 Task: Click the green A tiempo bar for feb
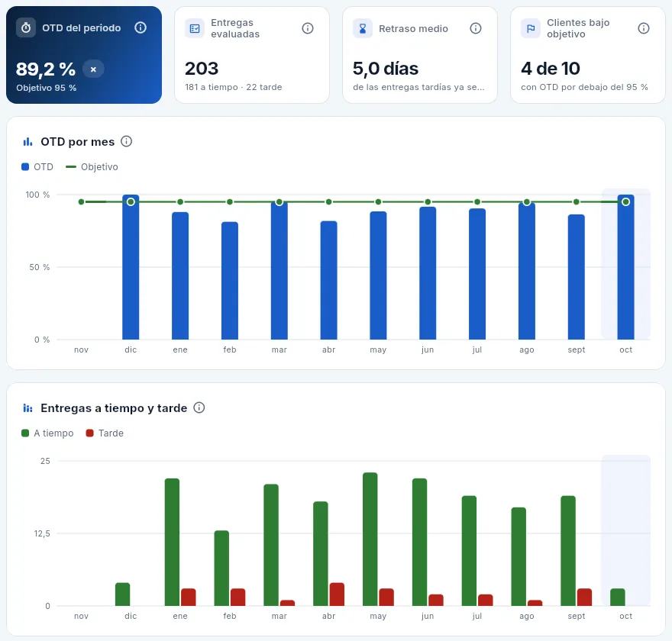(221, 569)
